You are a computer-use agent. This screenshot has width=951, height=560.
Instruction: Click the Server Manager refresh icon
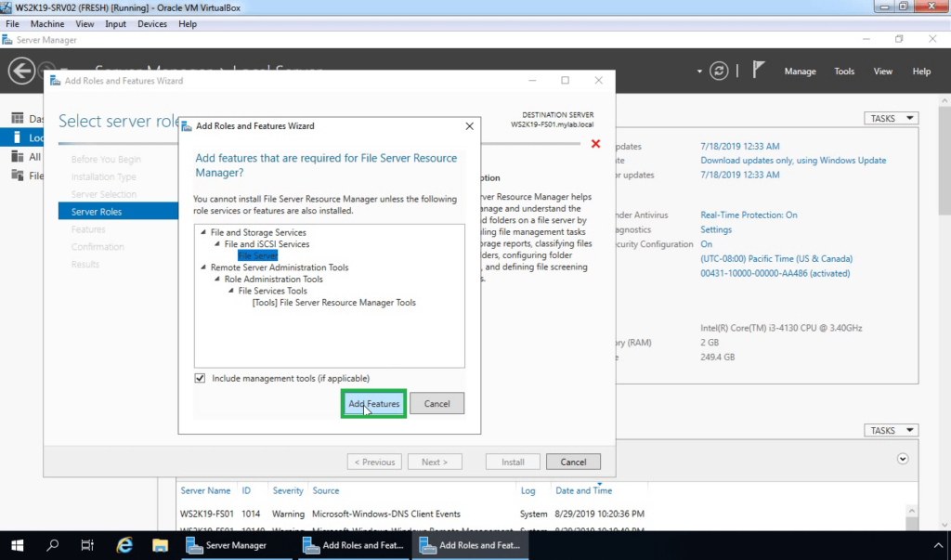coord(719,71)
